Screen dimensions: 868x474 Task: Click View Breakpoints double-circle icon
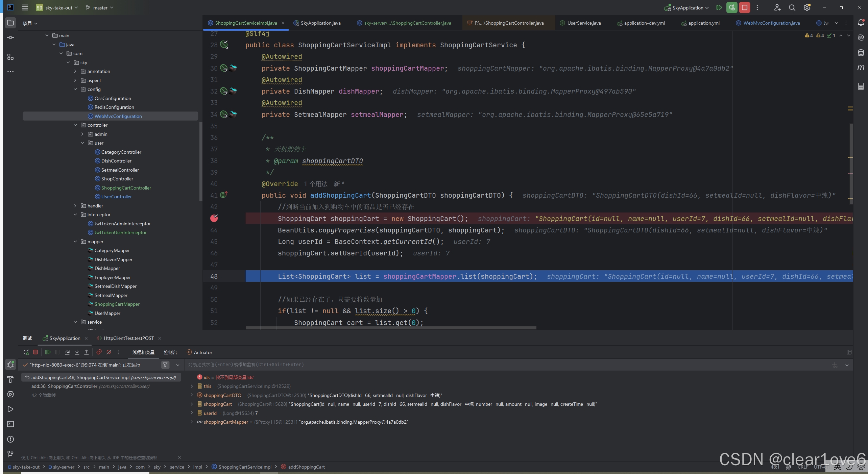[x=99, y=352]
